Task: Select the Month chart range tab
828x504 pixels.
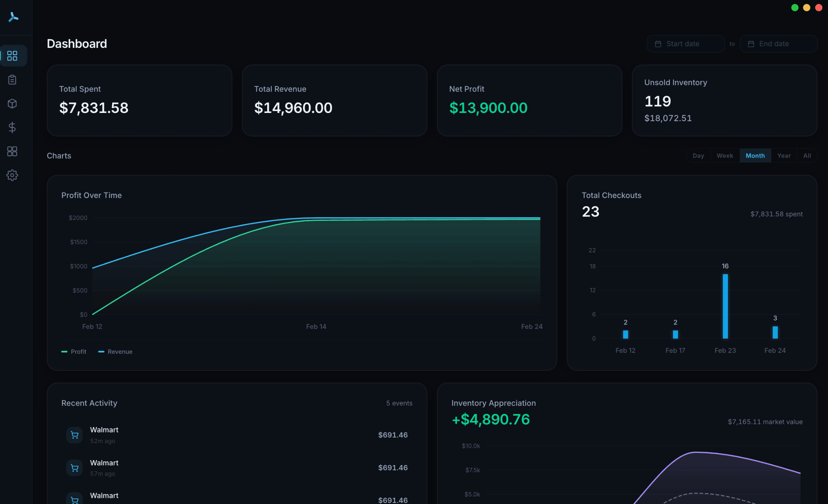Action: click(755, 156)
